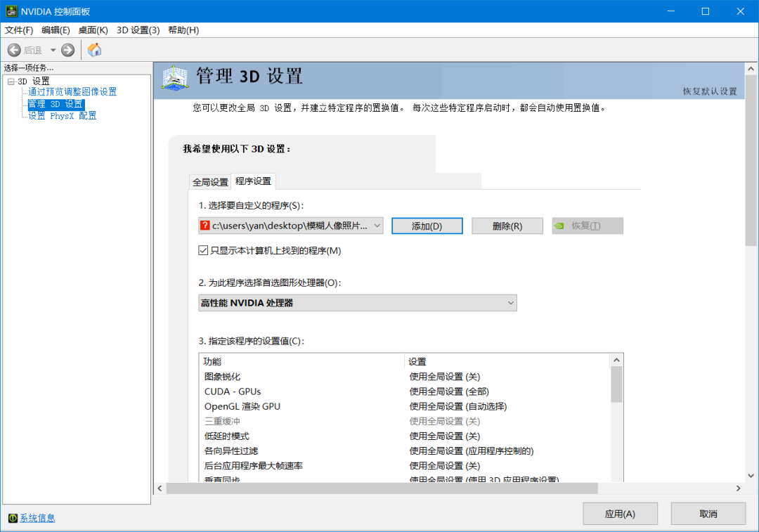Select the 各向异性过滤 setting row
Viewport: 759px width, 532px height.
(x=404, y=450)
